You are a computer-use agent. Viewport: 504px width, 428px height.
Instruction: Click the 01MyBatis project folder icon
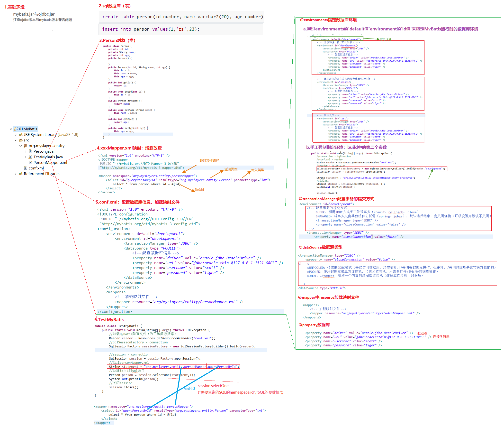point(16,129)
